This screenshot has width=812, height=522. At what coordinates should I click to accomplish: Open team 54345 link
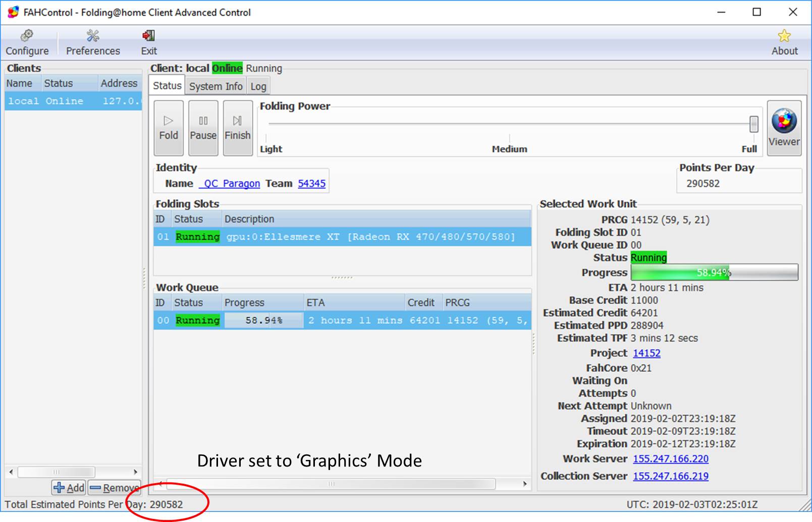(311, 184)
